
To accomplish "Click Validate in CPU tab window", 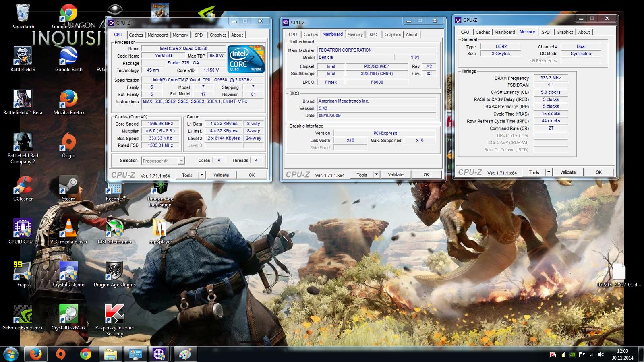I will 221,175.
